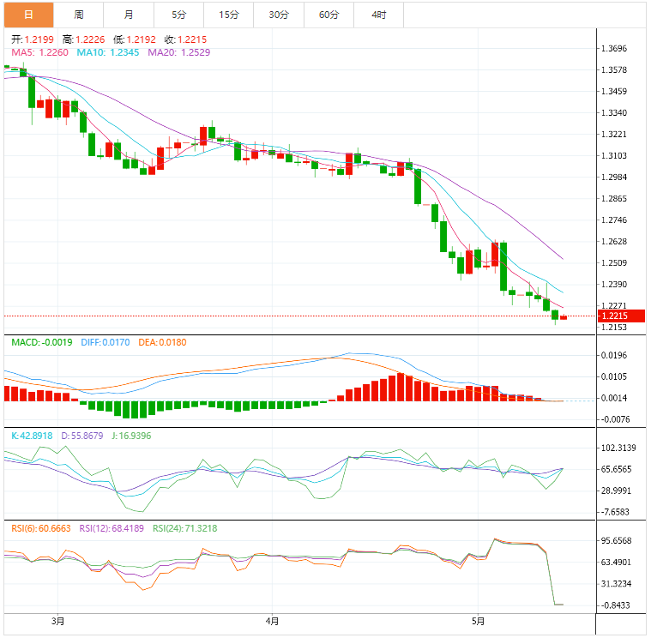Screen dimensions: 651x644
Task: Click the 95.6568 RSI axis label
Action: (x=616, y=540)
